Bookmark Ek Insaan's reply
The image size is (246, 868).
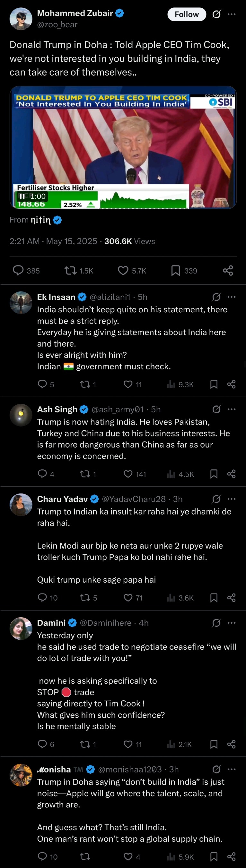pos(214,384)
